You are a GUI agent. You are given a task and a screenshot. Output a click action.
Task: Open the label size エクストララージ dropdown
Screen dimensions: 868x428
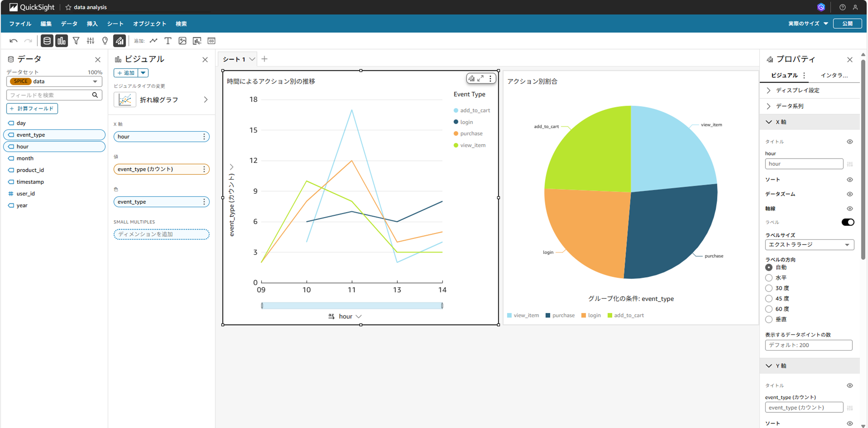809,245
